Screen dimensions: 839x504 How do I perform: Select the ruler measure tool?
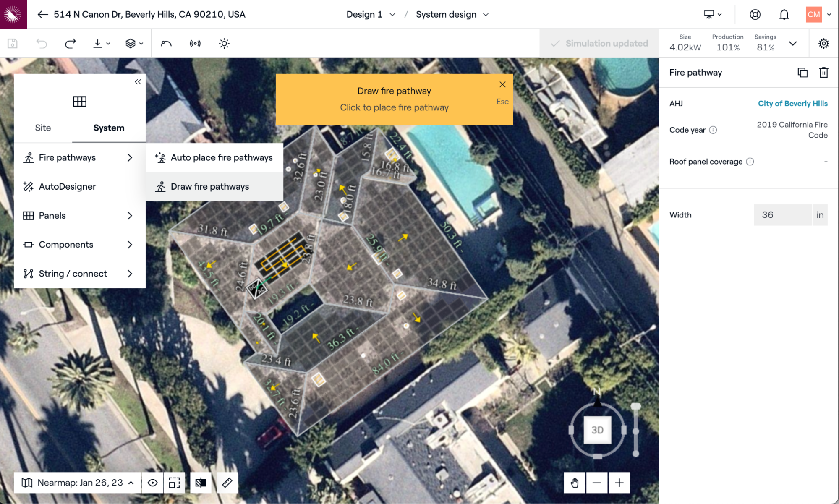pos(227,483)
